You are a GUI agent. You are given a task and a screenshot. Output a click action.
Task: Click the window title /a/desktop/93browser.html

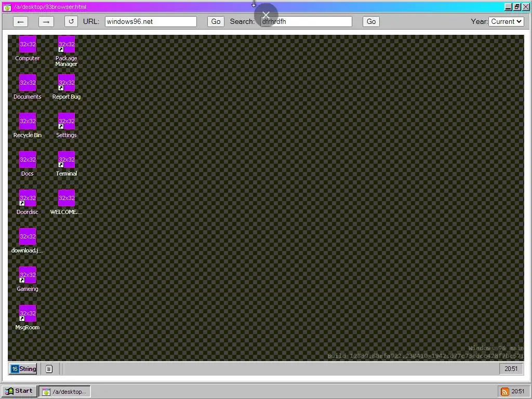[x=50, y=7]
